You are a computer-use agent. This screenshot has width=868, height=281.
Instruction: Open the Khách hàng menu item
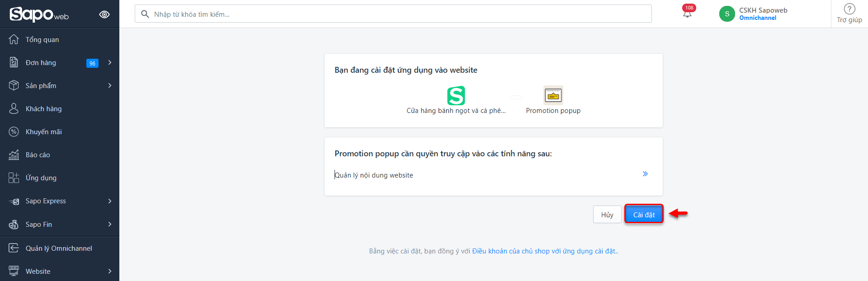[x=60, y=108]
